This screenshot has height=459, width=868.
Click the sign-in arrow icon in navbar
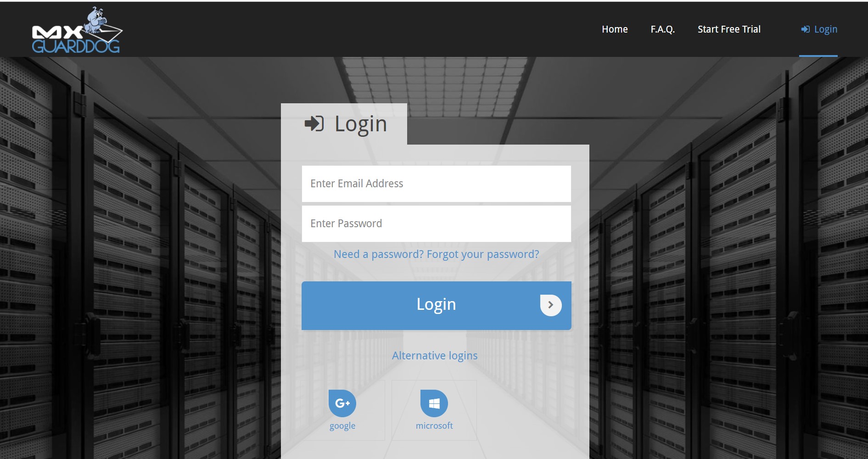(x=805, y=29)
